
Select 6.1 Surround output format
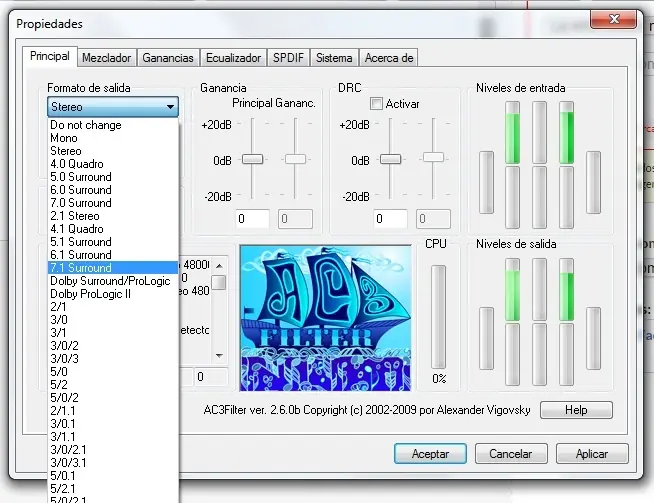pyautogui.click(x=113, y=255)
